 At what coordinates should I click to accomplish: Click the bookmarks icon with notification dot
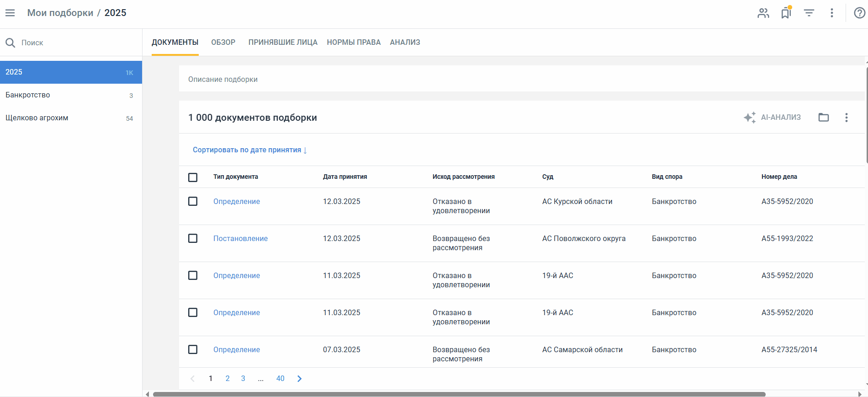[786, 13]
